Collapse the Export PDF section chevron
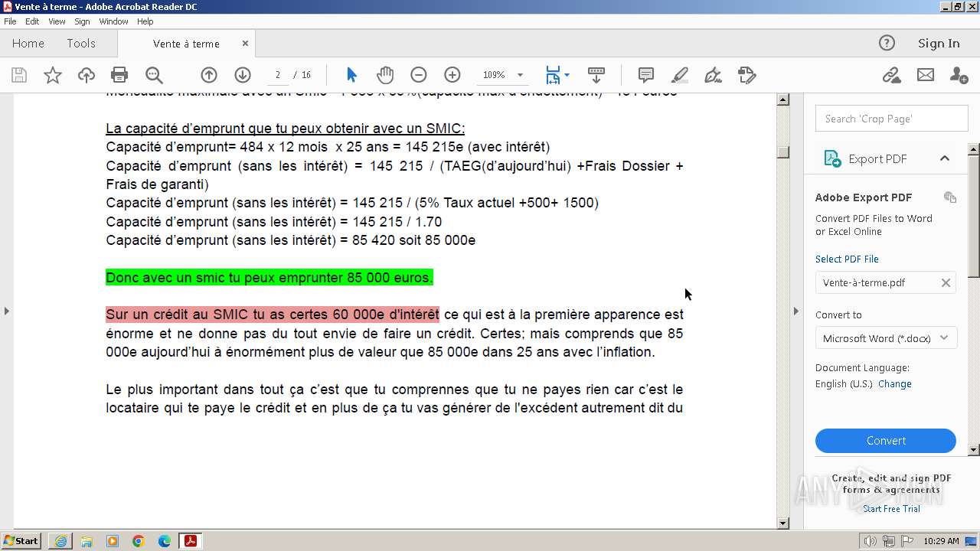This screenshot has width=980, height=551. [x=945, y=158]
